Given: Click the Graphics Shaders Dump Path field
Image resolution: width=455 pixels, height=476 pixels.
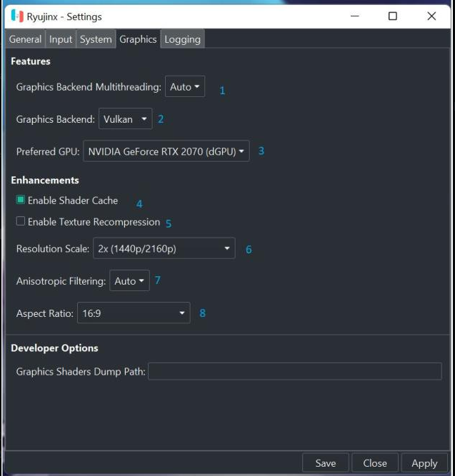Looking at the screenshot, I should [295, 372].
